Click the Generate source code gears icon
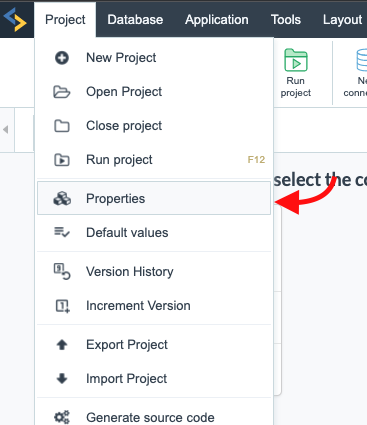This screenshot has height=425, width=367. tap(62, 417)
